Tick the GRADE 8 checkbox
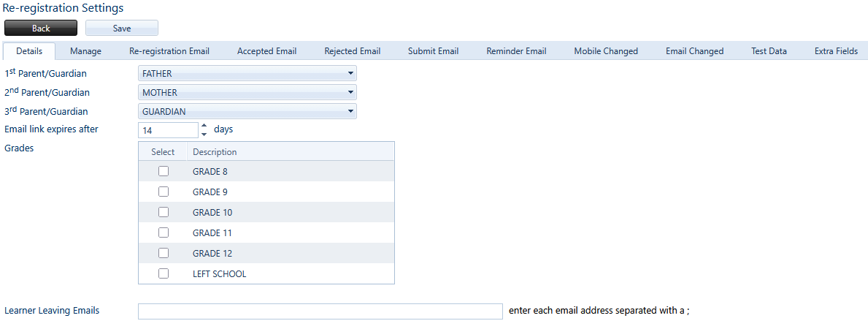Viewport: 868px width, 329px height. (164, 171)
